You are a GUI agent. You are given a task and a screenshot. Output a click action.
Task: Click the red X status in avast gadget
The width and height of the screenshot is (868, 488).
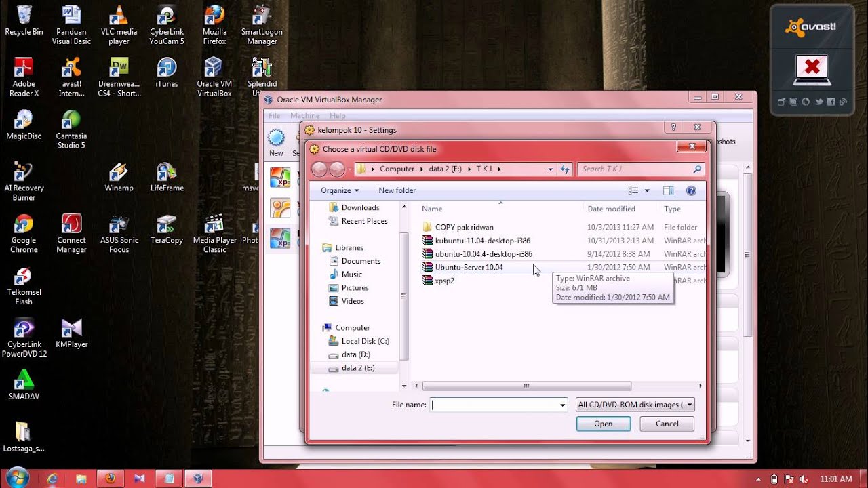pyautogui.click(x=812, y=68)
